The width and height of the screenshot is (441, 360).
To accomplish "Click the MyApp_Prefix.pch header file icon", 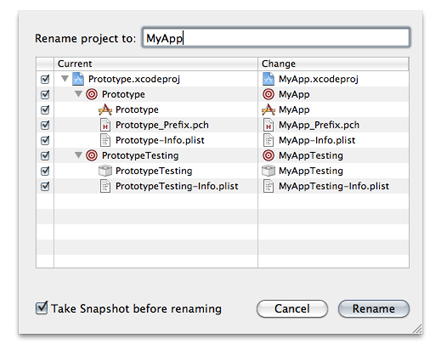I will [x=268, y=125].
